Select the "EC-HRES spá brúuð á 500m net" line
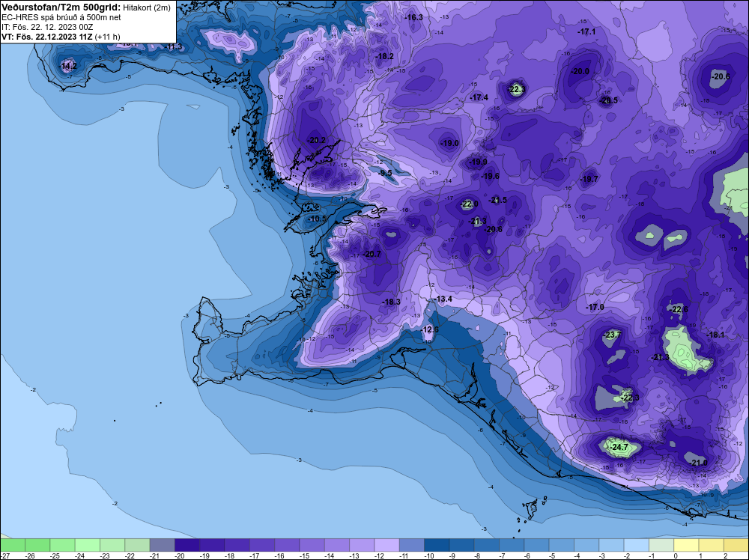The width and height of the screenshot is (749, 560). click(x=61, y=18)
